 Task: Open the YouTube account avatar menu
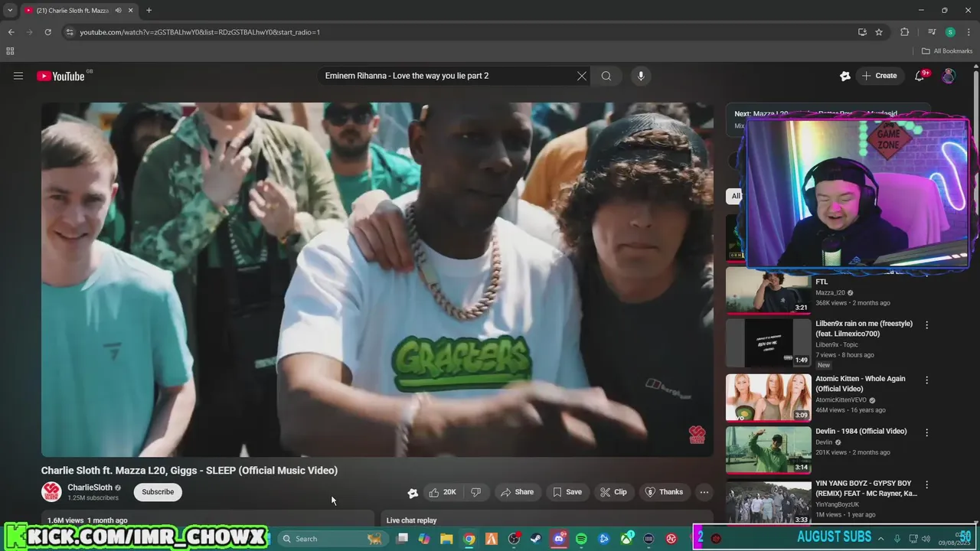tap(949, 76)
